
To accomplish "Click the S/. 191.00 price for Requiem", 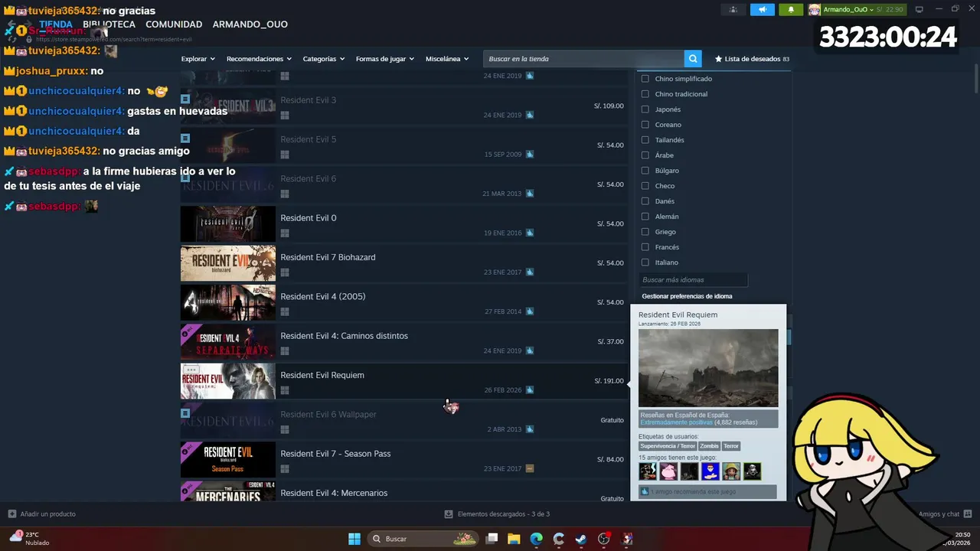I will [x=609, y=381].
